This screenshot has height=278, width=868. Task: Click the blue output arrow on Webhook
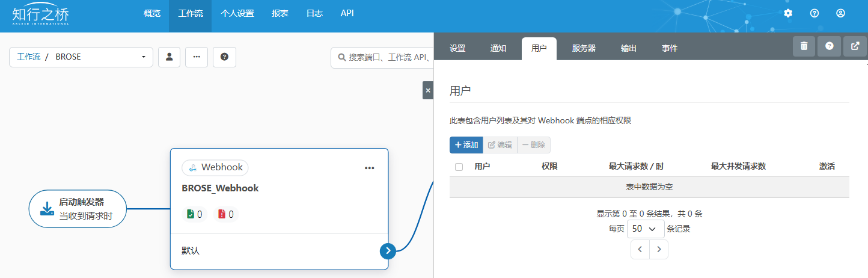(x=388, y=250)
